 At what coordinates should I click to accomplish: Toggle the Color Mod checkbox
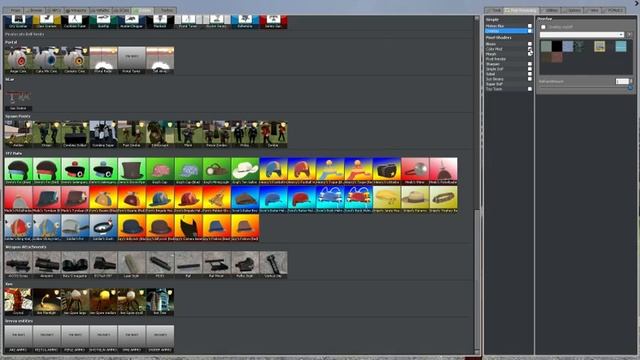pyautogui.click(x=530, y=49)
